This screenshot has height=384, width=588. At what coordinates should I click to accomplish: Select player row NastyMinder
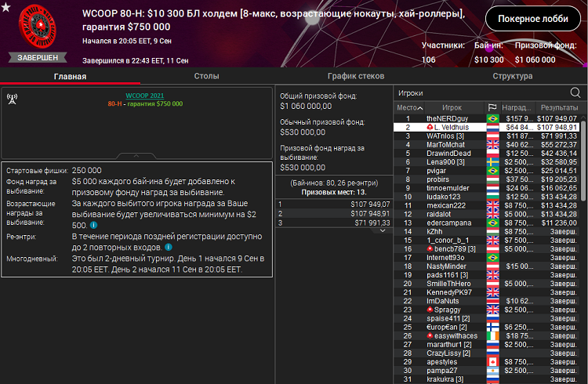click(x=487, y=266)
